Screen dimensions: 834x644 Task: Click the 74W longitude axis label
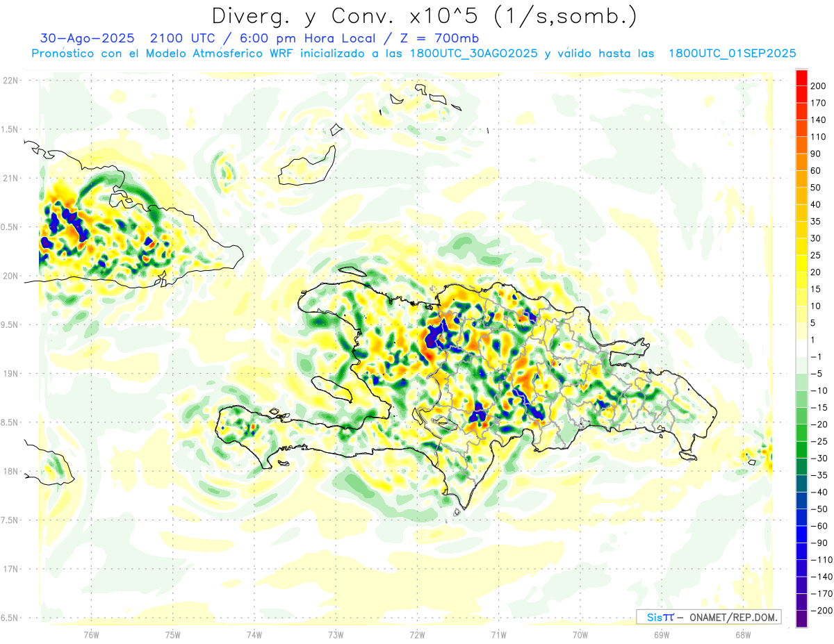click(254, 636)
